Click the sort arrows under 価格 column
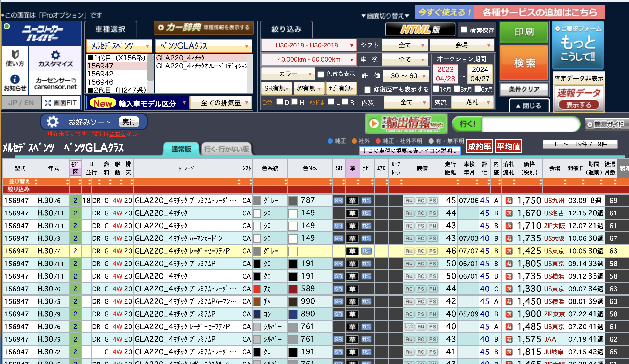Screen dimensions: 629x364 click(540, 182)
